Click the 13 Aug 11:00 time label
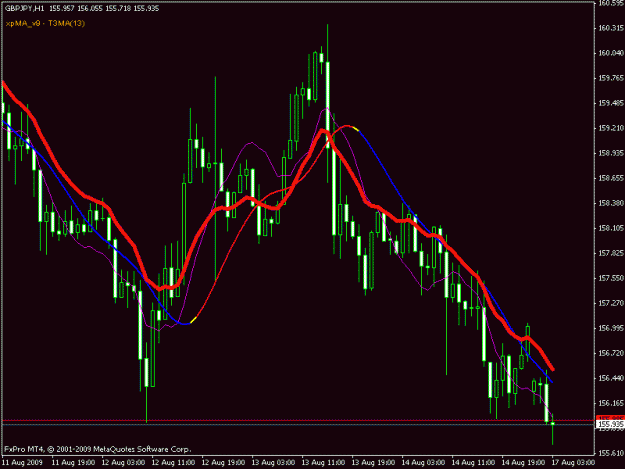This screenshot has height=469, width=625. (323, 463)
